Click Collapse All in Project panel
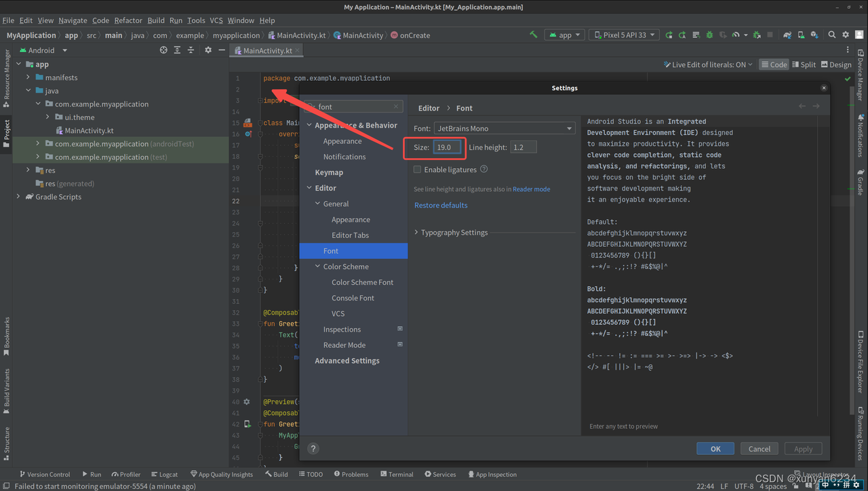 (x=191, y=50)
